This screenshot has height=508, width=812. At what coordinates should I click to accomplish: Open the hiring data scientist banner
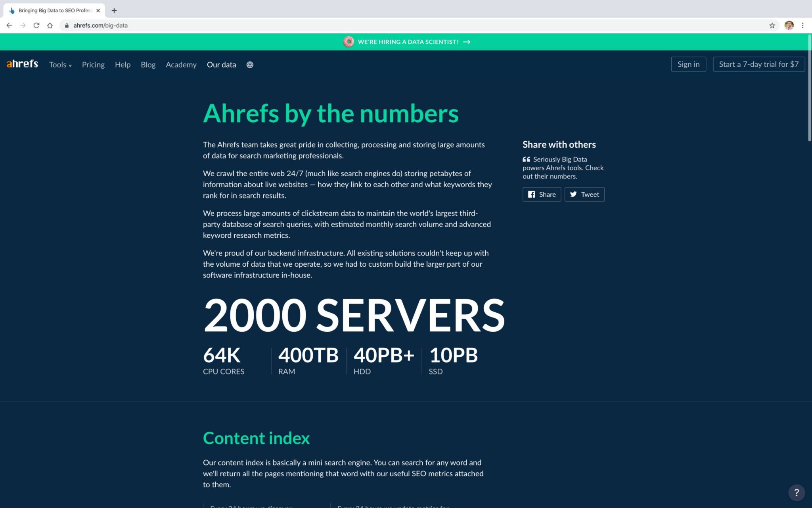tap(408, 42)
